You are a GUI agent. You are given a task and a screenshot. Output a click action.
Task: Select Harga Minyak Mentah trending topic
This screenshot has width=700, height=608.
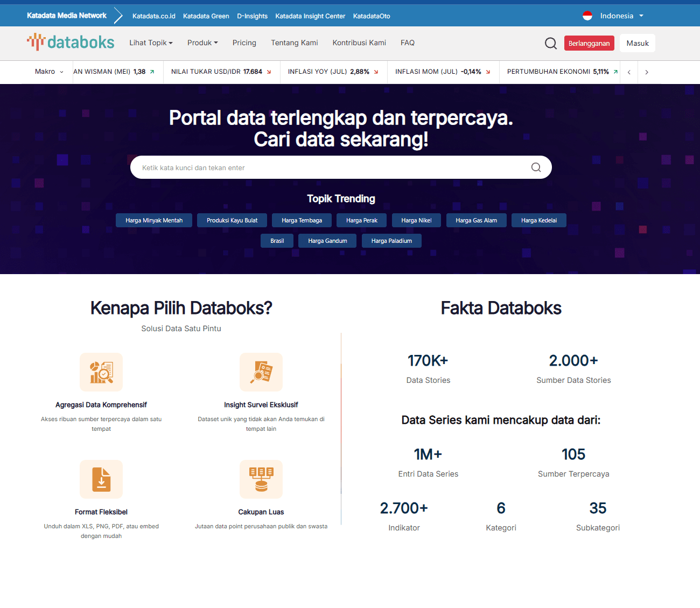pos(154,220)
